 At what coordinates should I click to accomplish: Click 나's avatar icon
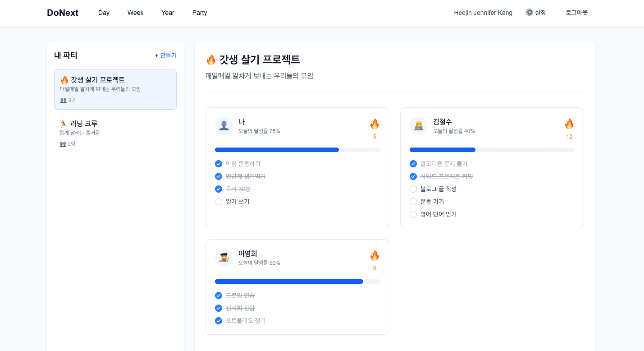point(224,125)
